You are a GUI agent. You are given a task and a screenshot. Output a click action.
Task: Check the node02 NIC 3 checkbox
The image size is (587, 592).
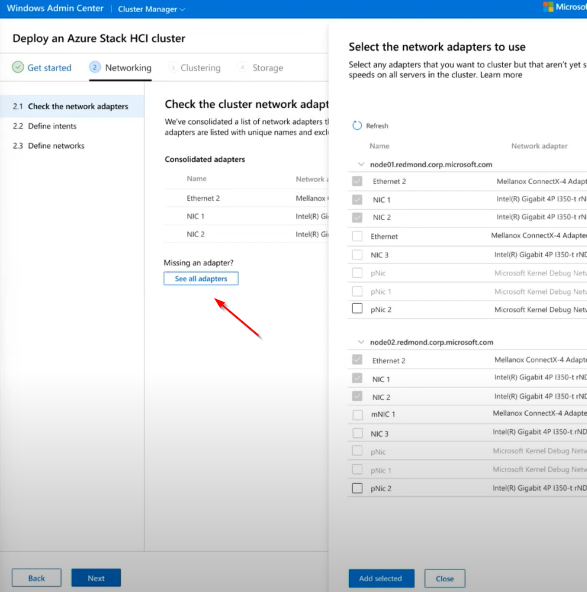pos(357,433)
